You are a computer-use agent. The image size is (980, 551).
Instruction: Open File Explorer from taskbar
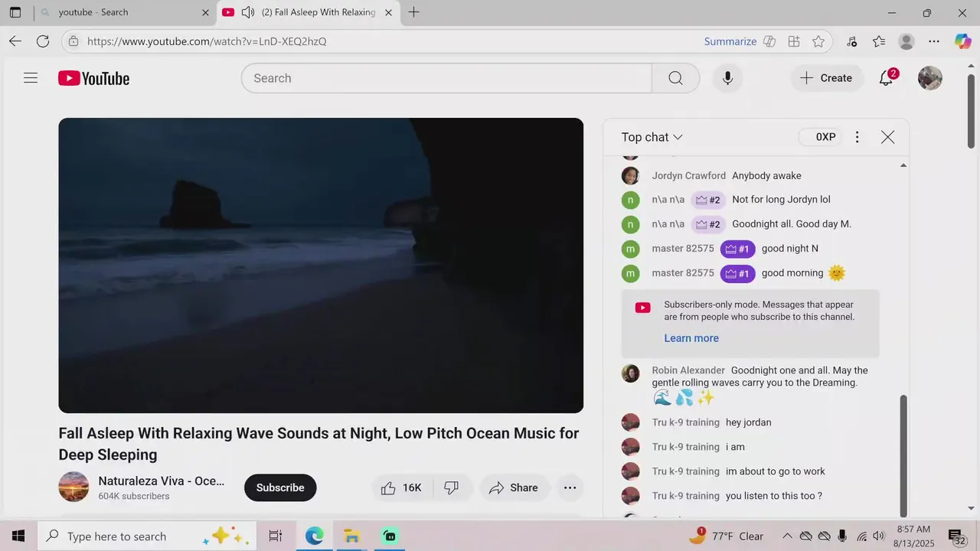point(351,536)
